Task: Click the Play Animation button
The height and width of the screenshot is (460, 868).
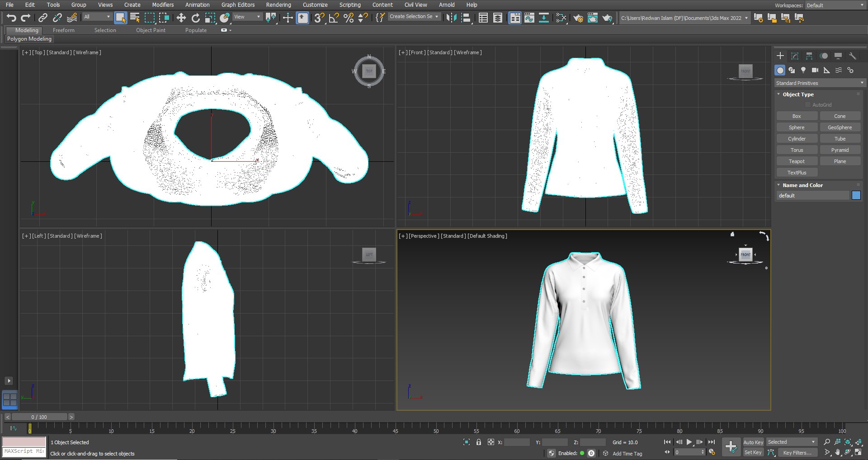Action: 689,442
